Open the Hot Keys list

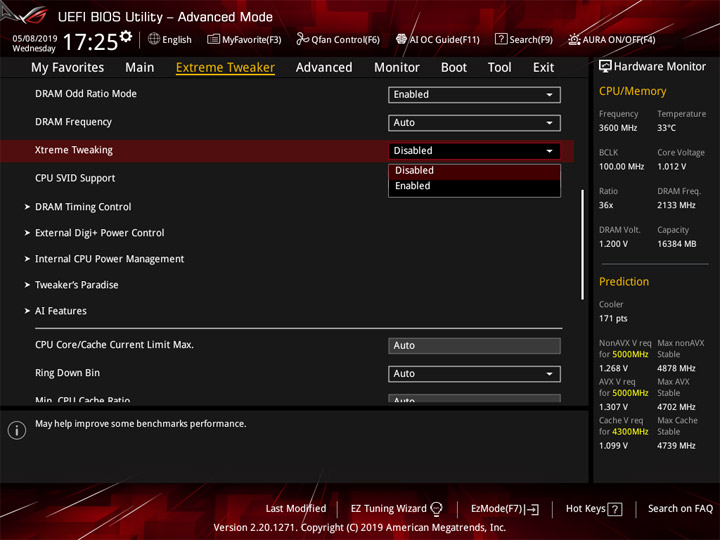[594, 509]
